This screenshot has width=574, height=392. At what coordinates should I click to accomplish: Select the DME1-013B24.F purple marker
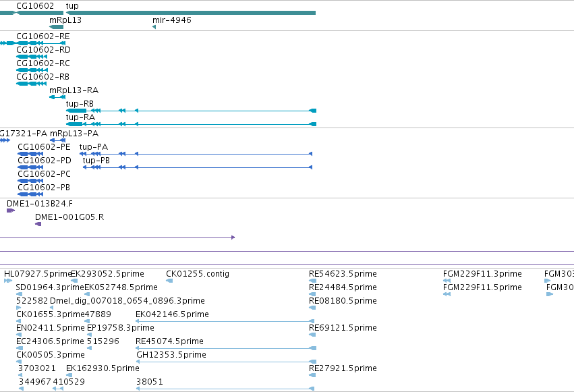click(x=11, y=211)
